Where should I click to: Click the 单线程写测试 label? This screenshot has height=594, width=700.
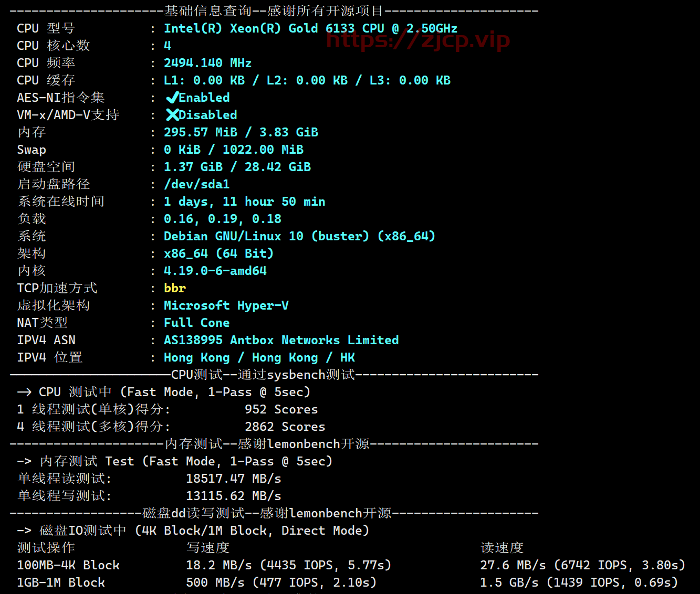(65, 496)
